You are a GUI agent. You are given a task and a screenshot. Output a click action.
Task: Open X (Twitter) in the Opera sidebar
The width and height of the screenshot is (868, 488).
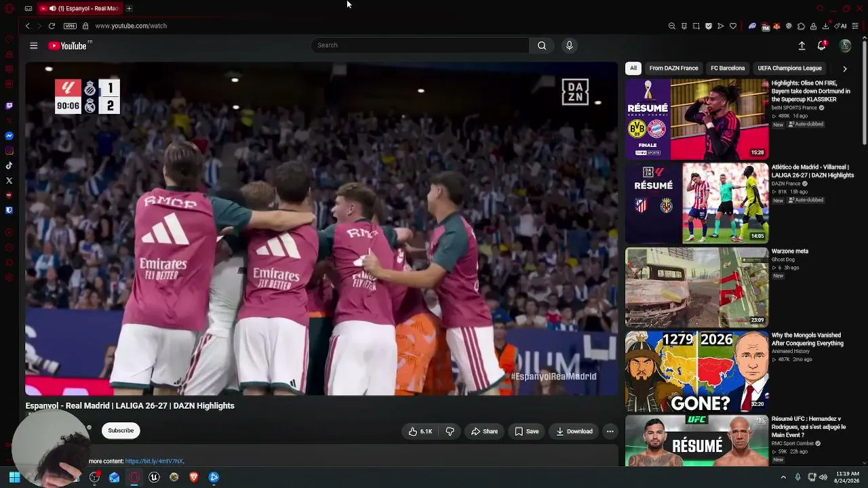pyautogui.click(x=9, y=180)
